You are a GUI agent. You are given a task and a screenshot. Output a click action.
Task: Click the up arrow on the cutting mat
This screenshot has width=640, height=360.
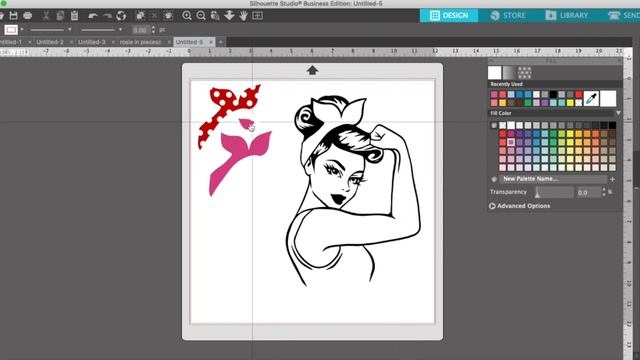[x=313, y=70]
